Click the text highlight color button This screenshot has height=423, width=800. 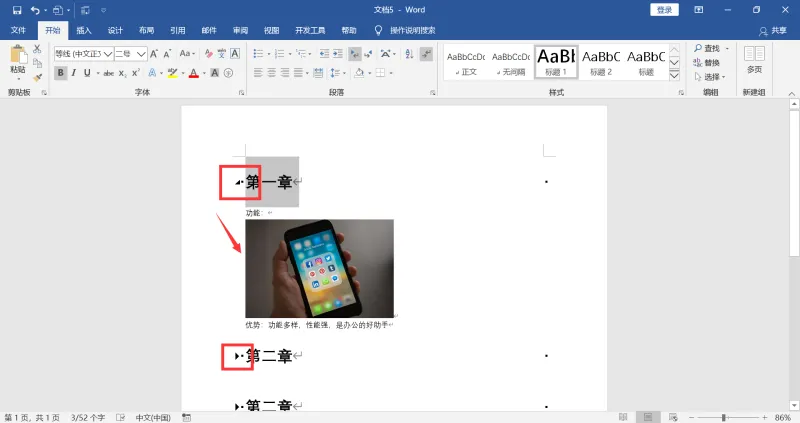172,73
